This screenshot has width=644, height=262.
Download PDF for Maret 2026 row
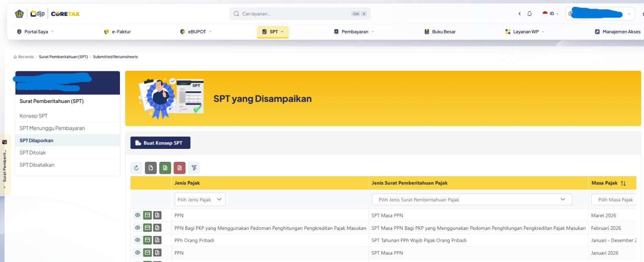click(157, 215)
